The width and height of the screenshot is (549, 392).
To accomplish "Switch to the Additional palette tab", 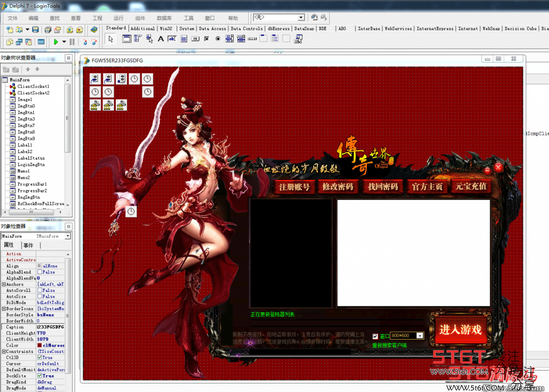I will pos(143,29).
